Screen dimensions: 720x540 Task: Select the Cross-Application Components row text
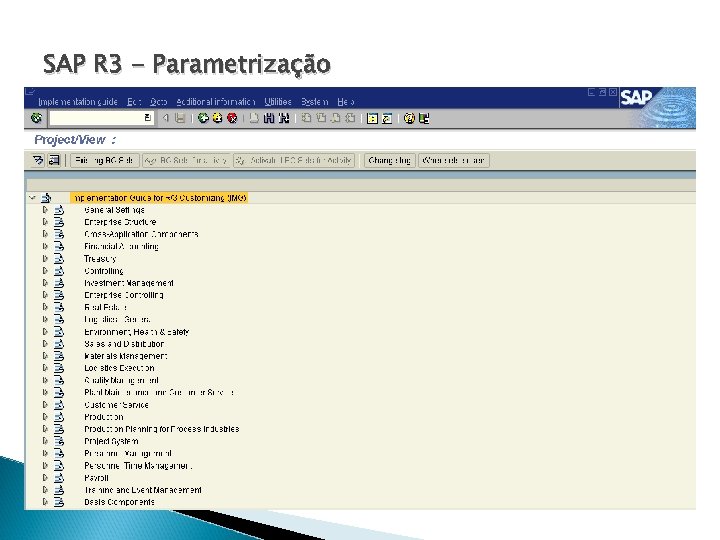point(141,234)
